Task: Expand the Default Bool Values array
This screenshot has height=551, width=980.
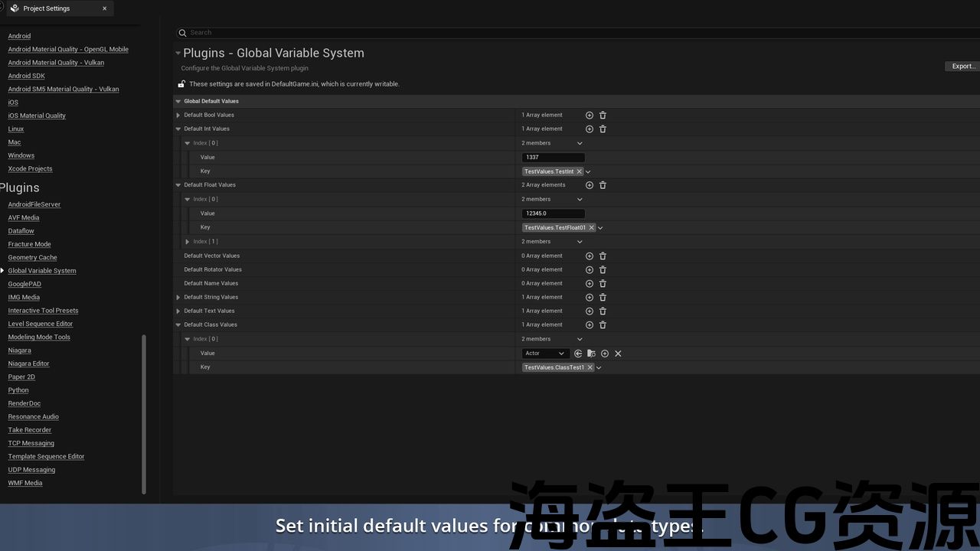Action: (178, 116)
